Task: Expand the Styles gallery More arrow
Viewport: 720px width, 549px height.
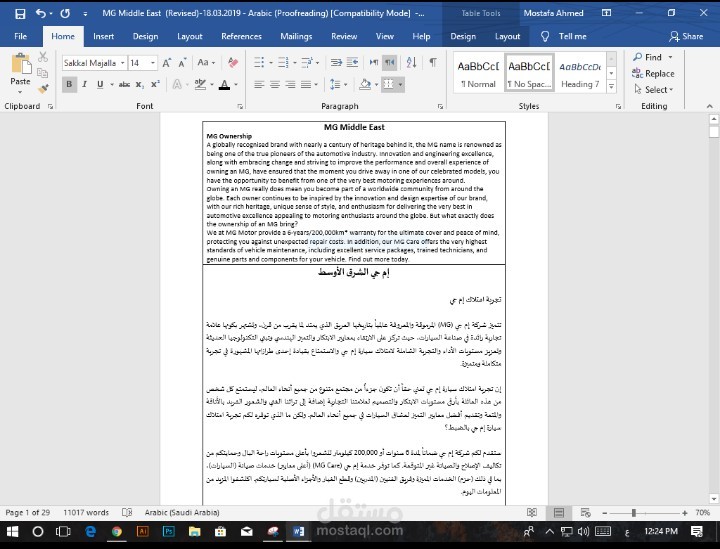Action: point(611,86)
